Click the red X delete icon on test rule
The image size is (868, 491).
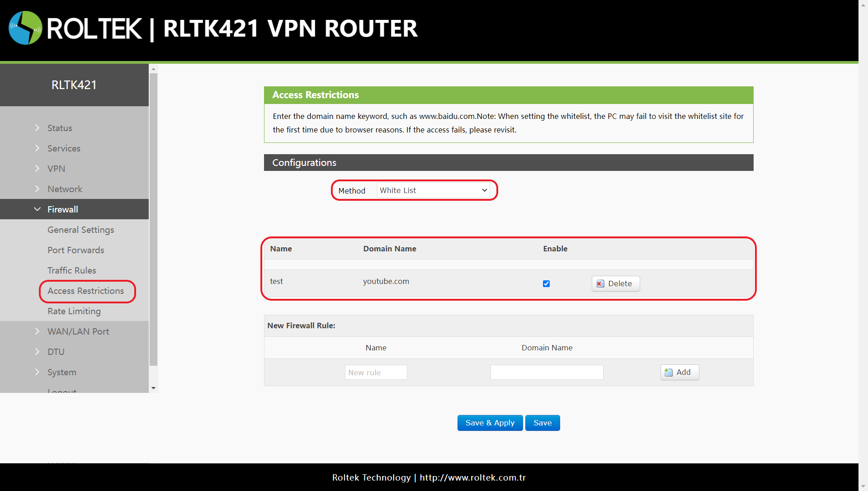point(600,283)
